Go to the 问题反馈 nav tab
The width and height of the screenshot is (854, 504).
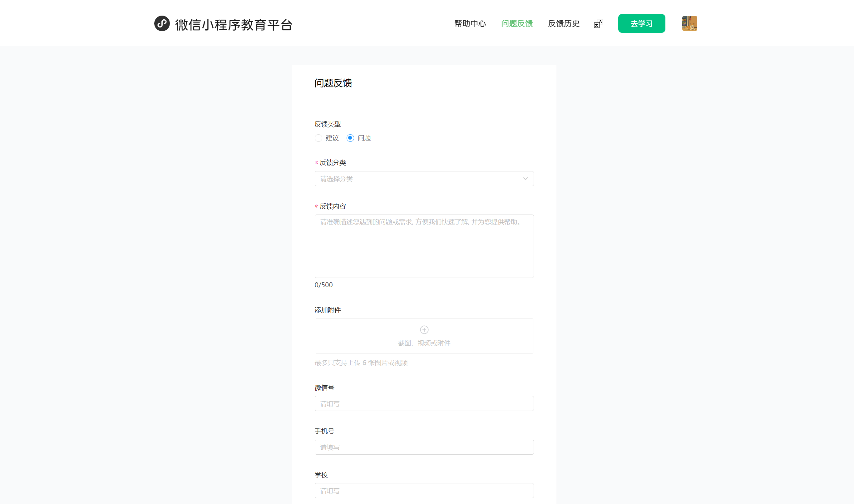pyautogui.click(x=516, y=23)
